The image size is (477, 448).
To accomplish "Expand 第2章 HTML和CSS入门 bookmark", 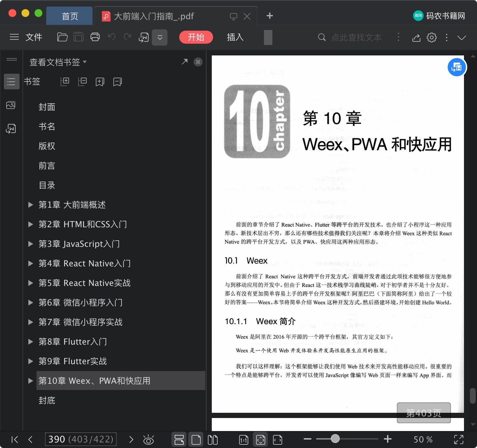I will click(31, 224).
